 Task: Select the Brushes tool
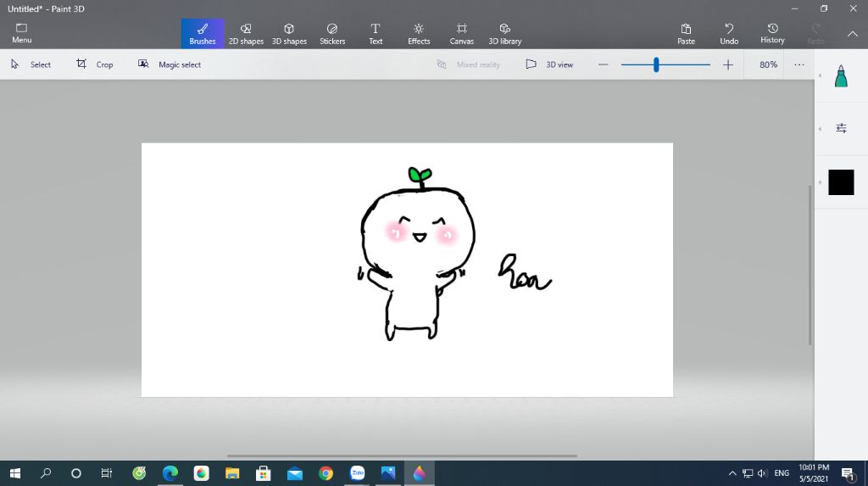pos(203,34)
